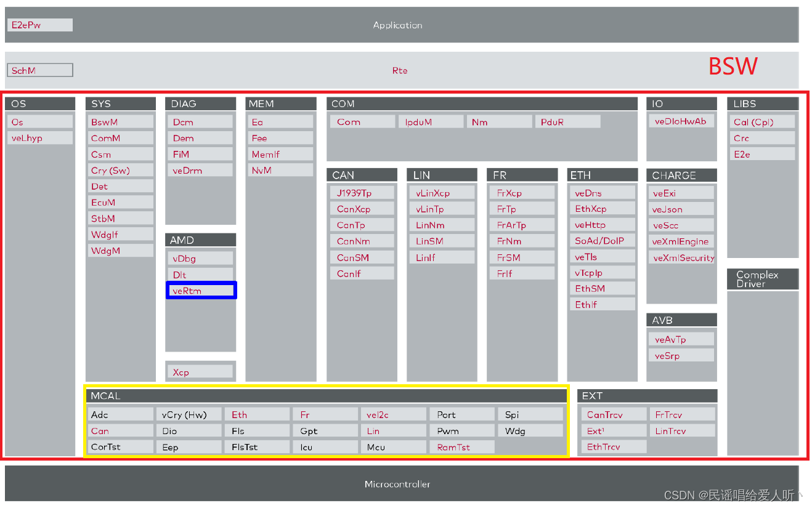Image resolution: width=812 pixels, height=508 pixels.
Task: Select the veExi module in CHARGE
Action: (x=681, y=193)
